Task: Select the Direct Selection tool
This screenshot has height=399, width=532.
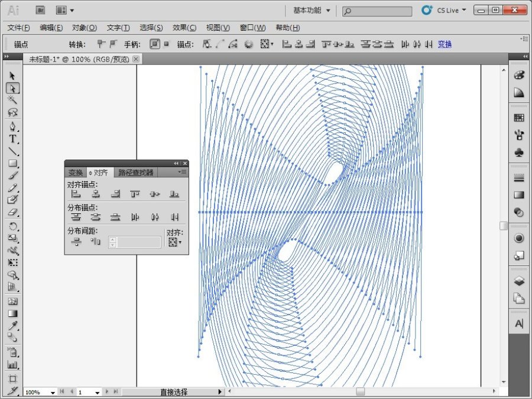Action: (x=12, y=88)
